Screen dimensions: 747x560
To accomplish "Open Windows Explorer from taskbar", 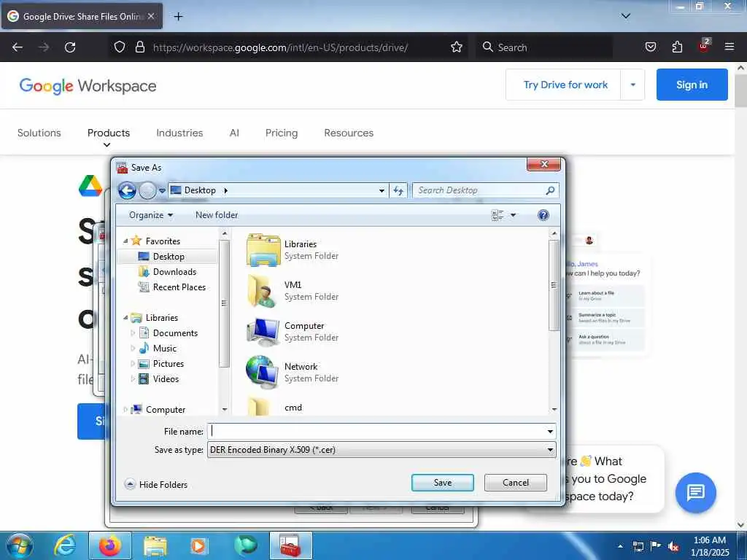I will pos(155,545).
